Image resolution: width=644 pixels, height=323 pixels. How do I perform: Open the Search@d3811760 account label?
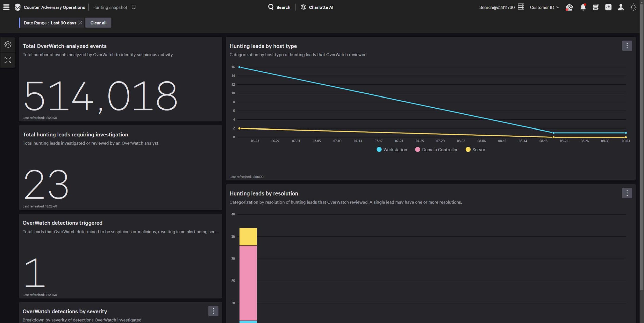[x=497, y=7]
